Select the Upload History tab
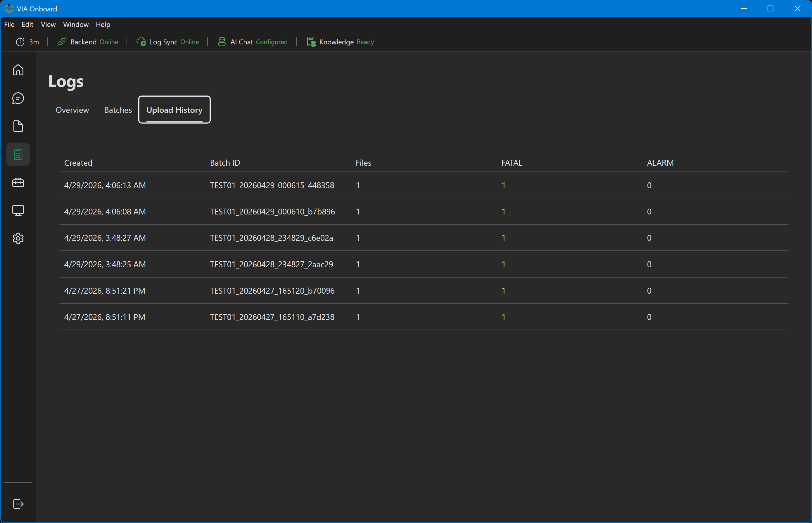812x523 pixels. (174, 110)
